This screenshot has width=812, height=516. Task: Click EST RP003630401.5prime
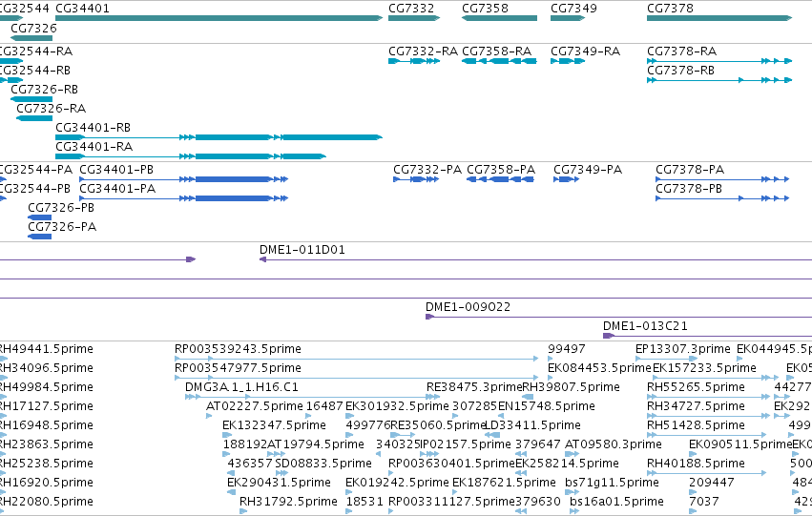pyautogui.click(x=451, y=464)
